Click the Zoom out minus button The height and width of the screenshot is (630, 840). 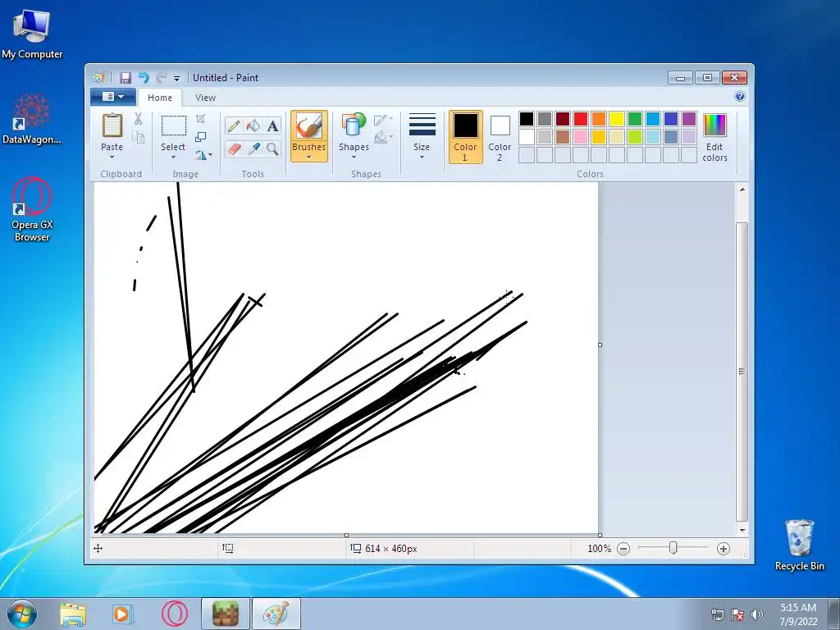(623, 549)
